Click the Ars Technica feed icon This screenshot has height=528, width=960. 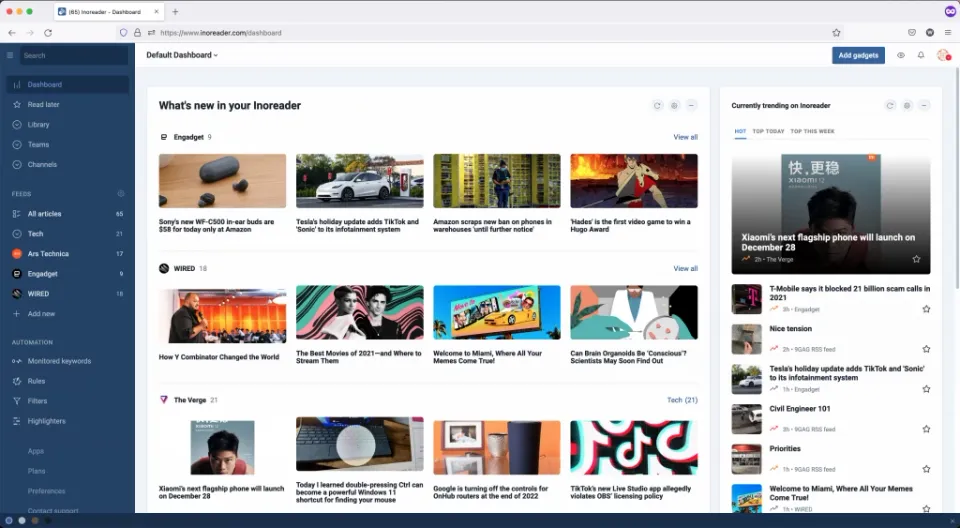(x=17, y=254)
